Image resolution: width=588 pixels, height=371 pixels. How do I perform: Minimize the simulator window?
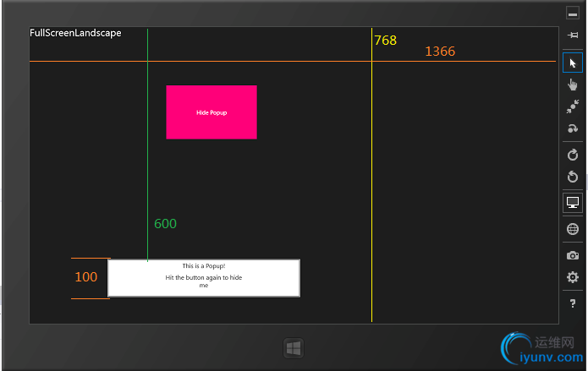[573, 14]
